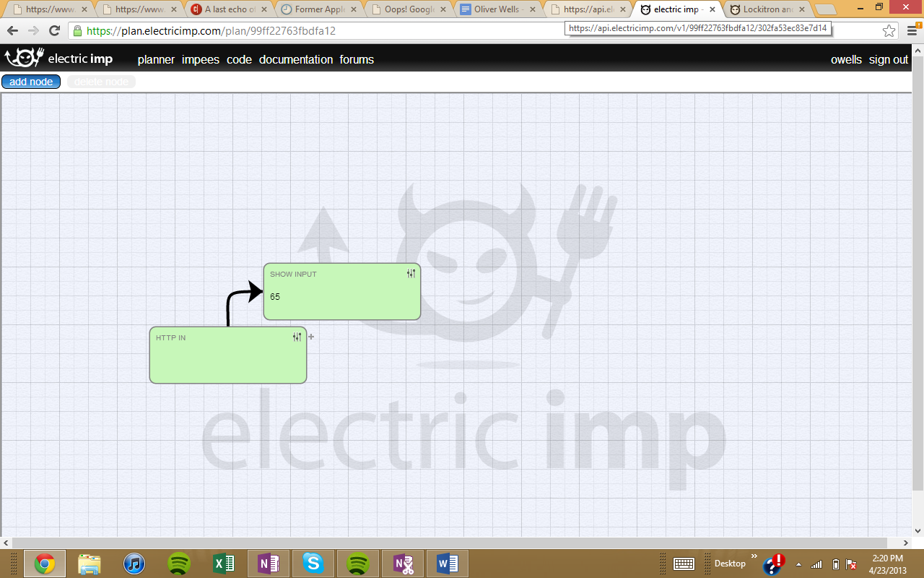Bookmark this page with the star icon
The image size is (924, 578).
889,31
